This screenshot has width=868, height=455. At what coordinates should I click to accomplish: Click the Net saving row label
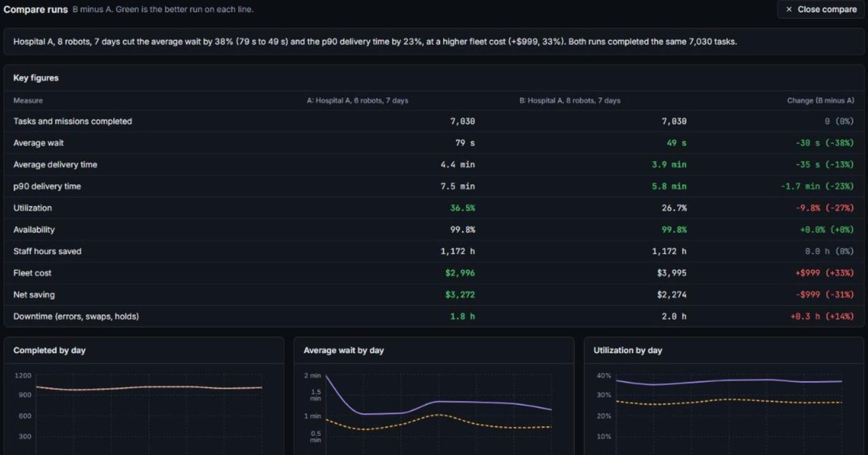[x=34, y=295]
